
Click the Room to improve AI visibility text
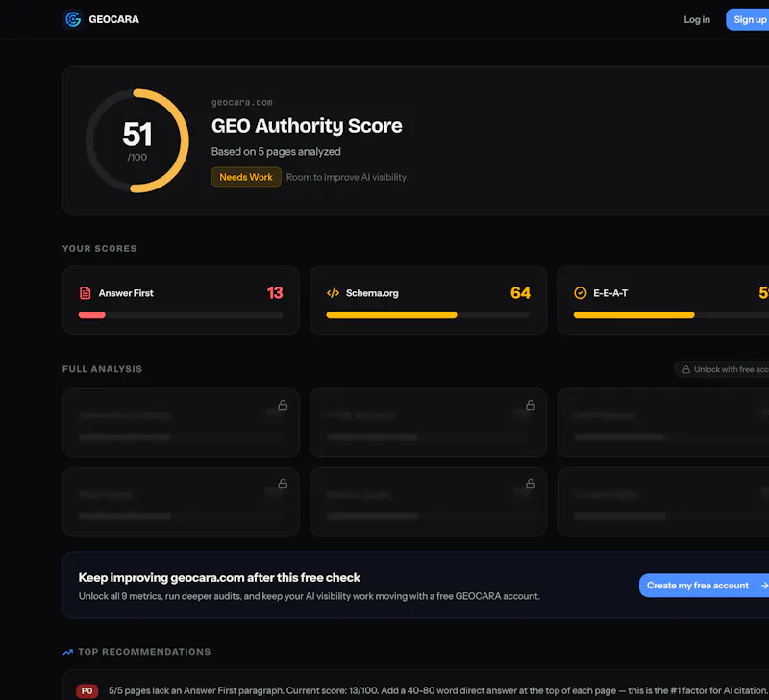(346, 177)
